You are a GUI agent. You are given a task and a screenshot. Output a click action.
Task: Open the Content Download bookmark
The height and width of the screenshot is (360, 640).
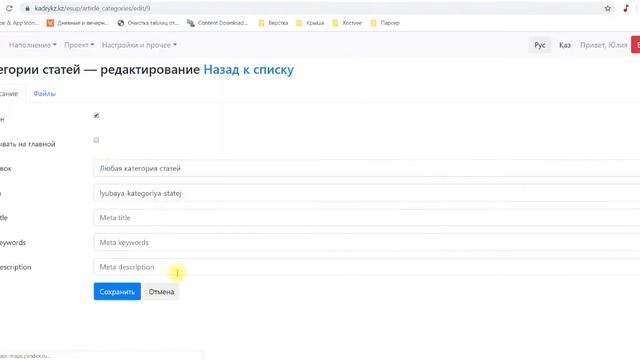coord(218,23)
